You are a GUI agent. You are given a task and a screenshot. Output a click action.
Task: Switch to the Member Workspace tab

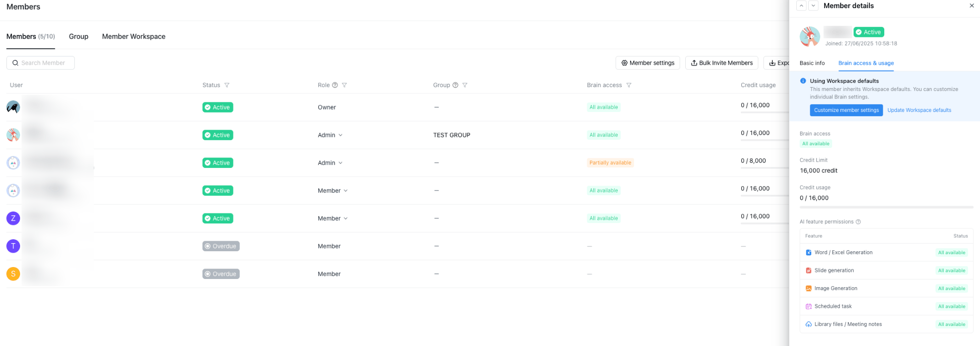[134, 36]
